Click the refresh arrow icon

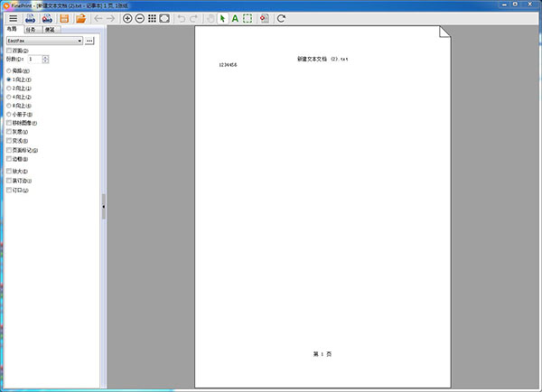[282, 18]
